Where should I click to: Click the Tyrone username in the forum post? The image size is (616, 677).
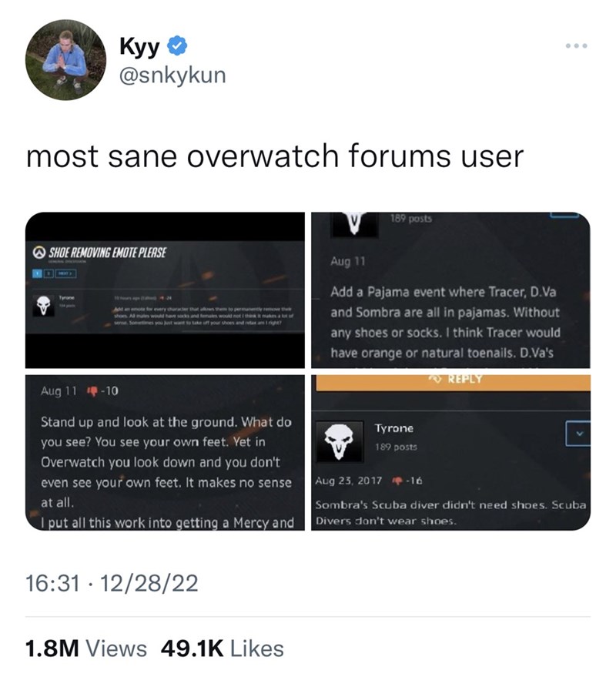coord(394,428)
